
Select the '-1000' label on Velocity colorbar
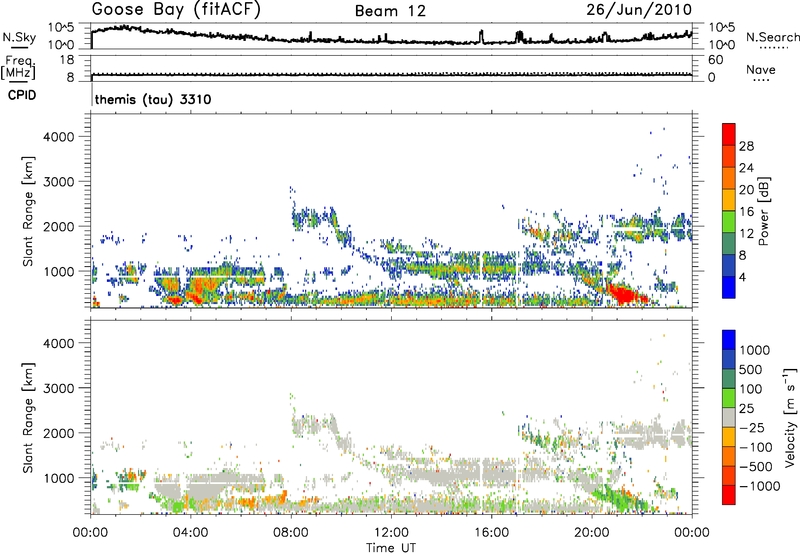point(760,486)
